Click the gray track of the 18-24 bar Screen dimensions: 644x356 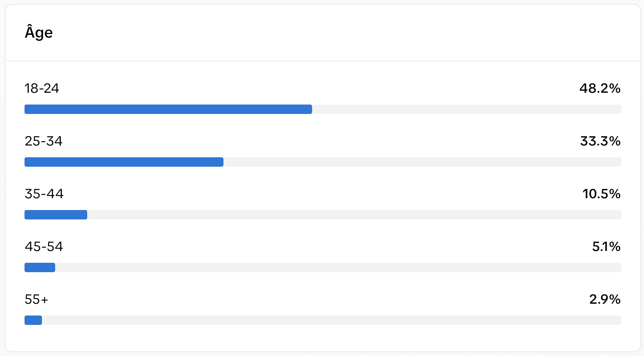click(x=467, y=109)
